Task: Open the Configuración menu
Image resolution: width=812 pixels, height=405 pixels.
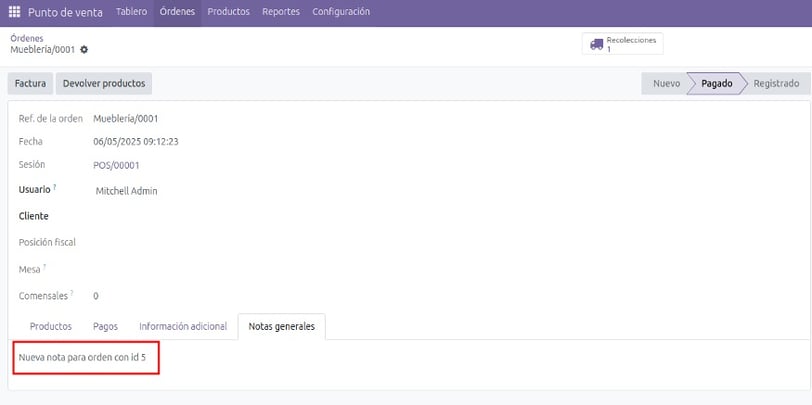Action: pyautogui.click(x=341, y=11)
